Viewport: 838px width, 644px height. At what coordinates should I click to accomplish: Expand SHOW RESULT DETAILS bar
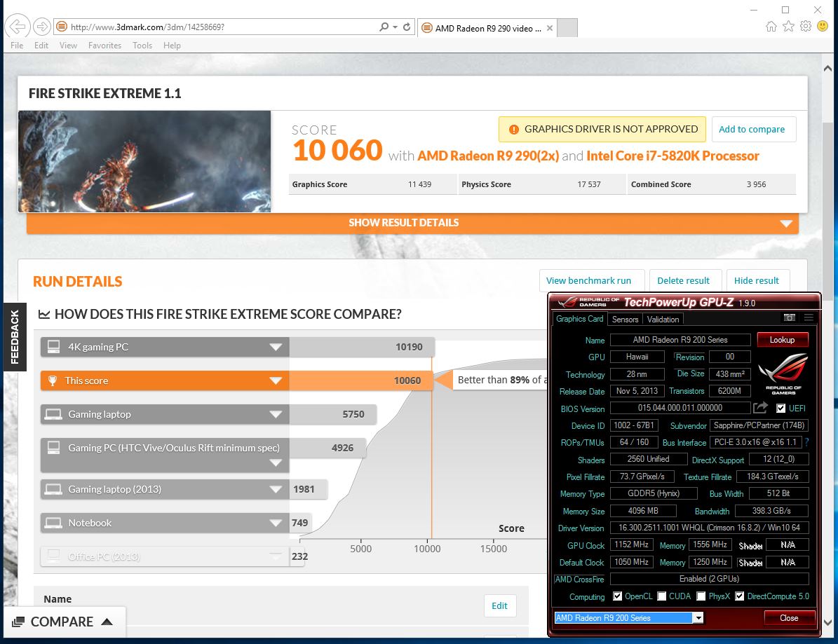click(x=412, y=224)
